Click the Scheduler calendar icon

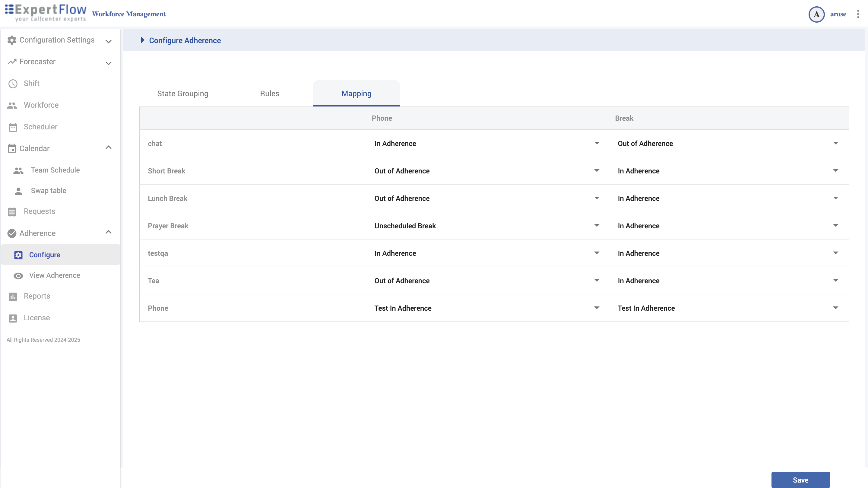tap(13, 127)
